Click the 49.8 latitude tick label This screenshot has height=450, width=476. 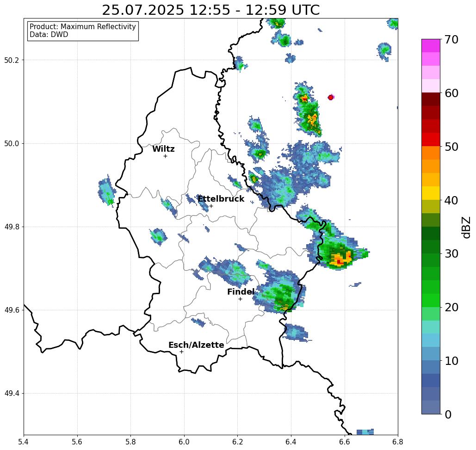tap(12, 227)
